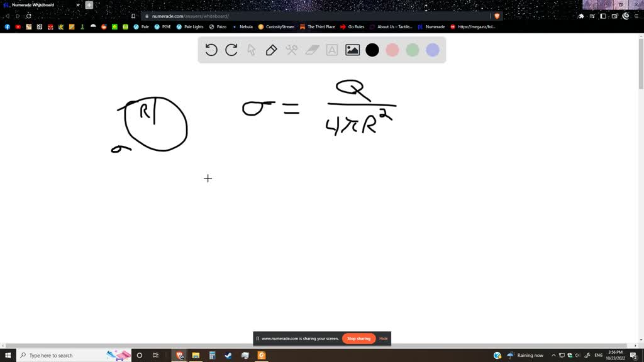Select the Eraser tool
644x362 pixels.
click(x=311, y=50)
